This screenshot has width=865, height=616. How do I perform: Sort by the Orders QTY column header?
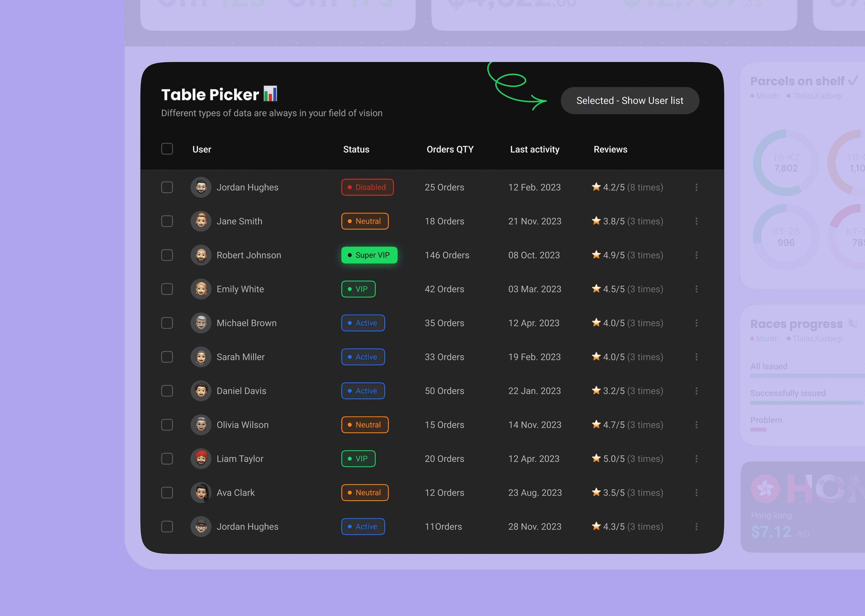point(450,150)
